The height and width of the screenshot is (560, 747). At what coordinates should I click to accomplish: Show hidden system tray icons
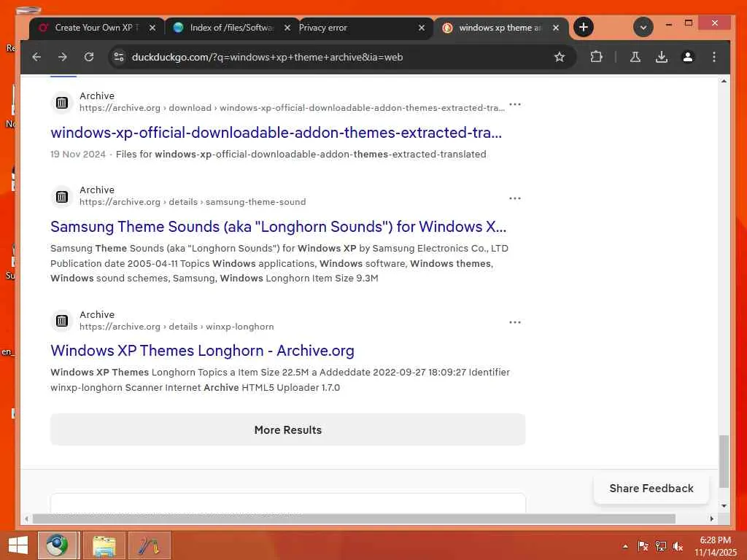625,546
